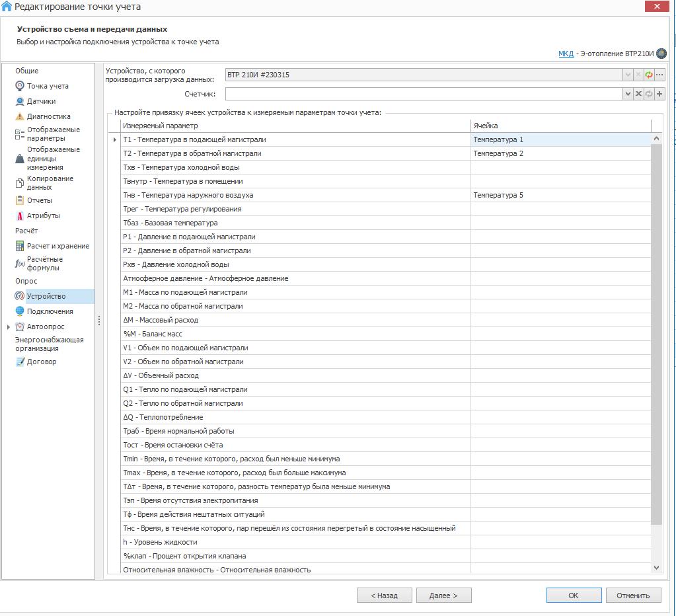Click the plus icon to add a counter
676x616 pixels.
point(659,94)
